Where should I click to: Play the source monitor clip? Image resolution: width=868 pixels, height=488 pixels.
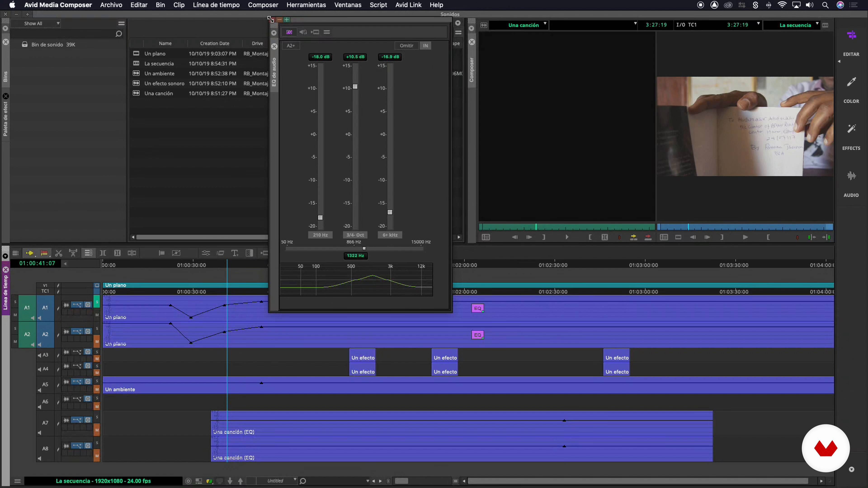[x=567, y=237]
